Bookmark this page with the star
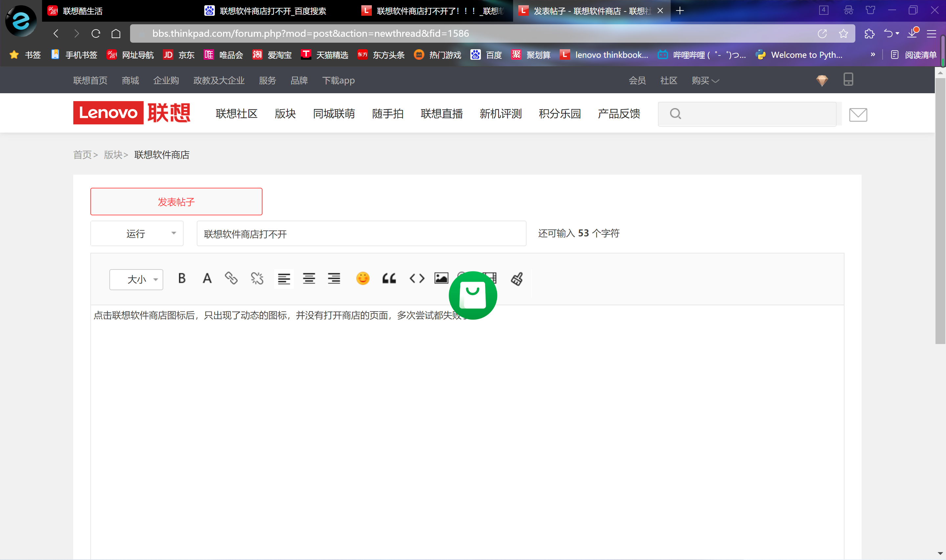This screenshot has width=946, height=560. [843, 33]
